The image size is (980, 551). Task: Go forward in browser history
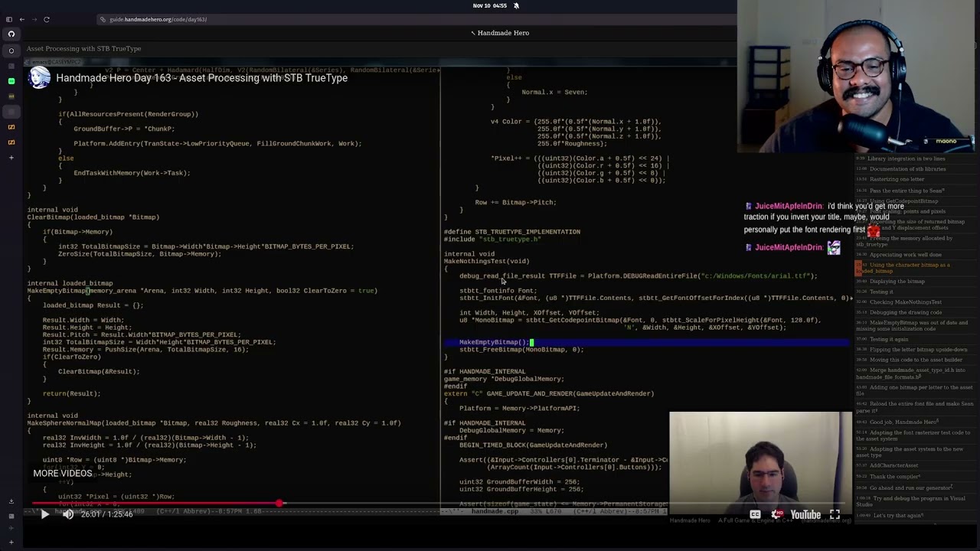[34, 19]
